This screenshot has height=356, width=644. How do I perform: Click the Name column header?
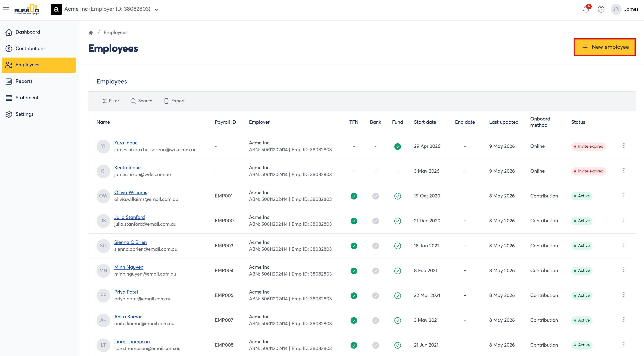[x=103, y=122]
